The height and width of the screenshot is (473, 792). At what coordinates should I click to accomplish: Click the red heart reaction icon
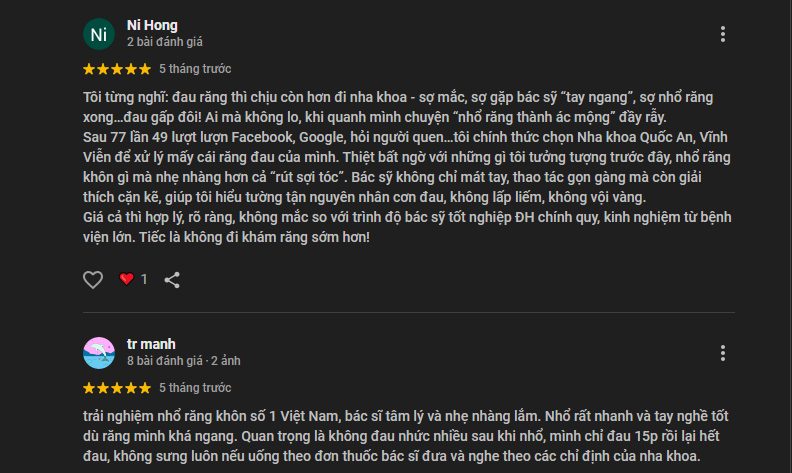126,278
